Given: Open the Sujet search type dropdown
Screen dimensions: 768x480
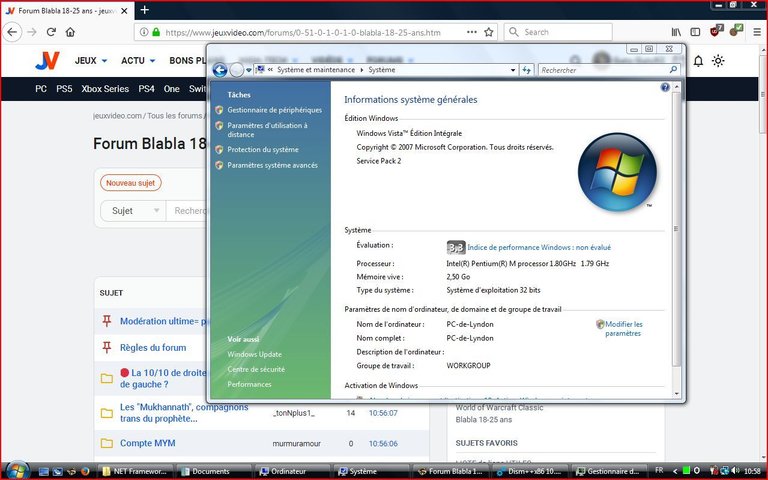Looking at the screenshot, I should tap(133, 211).
